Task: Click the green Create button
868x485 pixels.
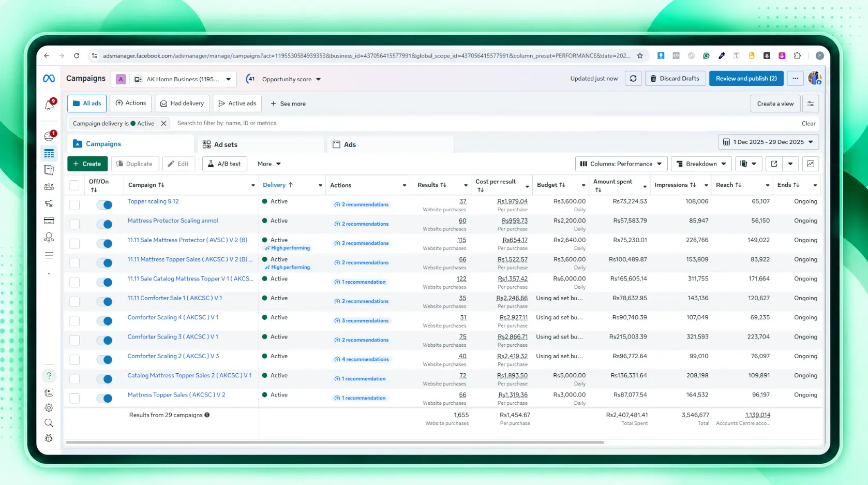Action: pyautogui.click(x=87, y=164)
